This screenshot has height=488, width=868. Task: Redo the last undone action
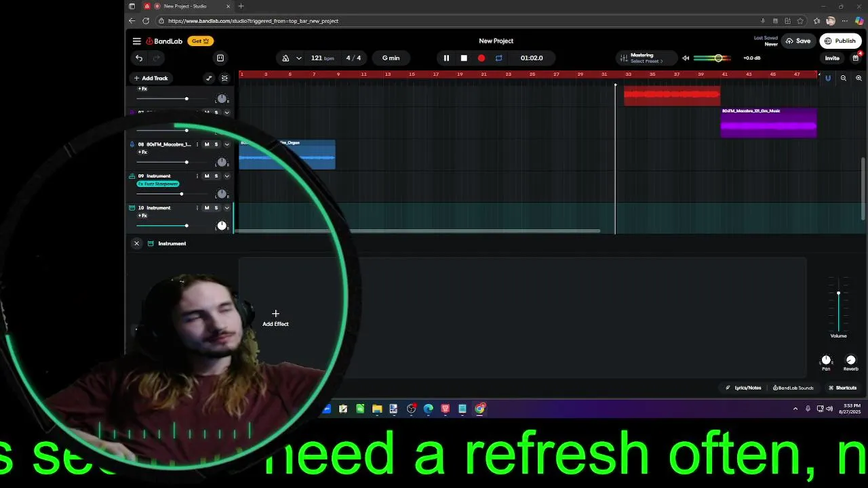tap(157, 58)
